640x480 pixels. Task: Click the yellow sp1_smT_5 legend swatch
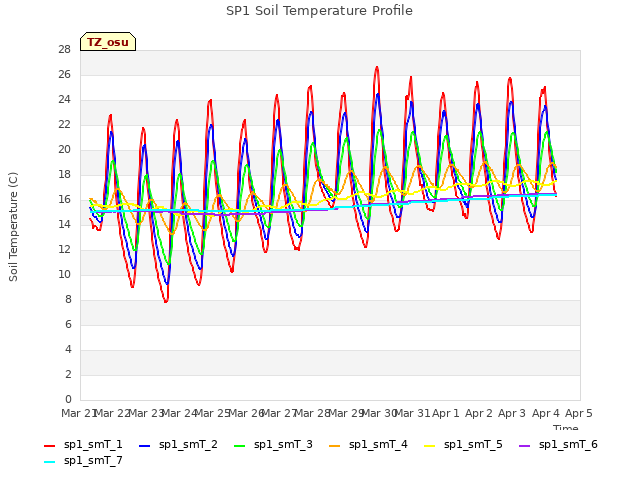coord(429,446)
